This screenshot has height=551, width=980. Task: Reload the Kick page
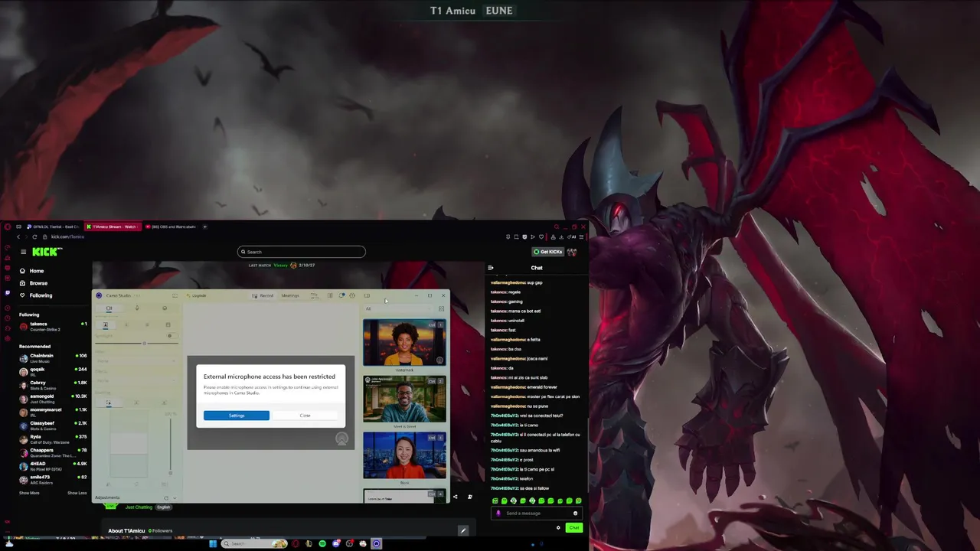point(34,236)
